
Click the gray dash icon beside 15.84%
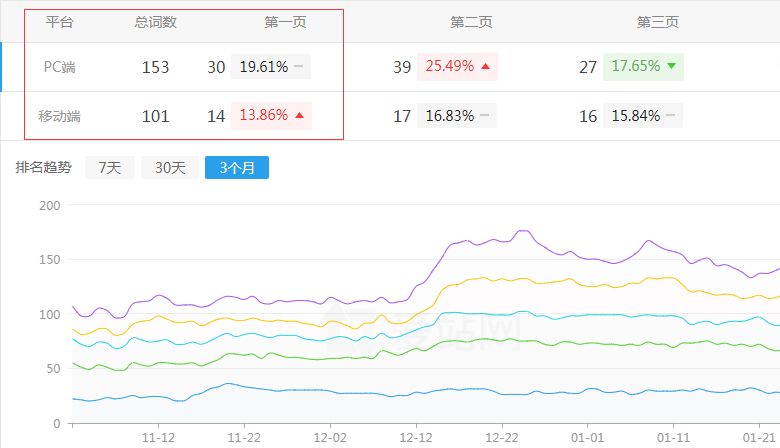pyautogui.click(x=671, y=116)
